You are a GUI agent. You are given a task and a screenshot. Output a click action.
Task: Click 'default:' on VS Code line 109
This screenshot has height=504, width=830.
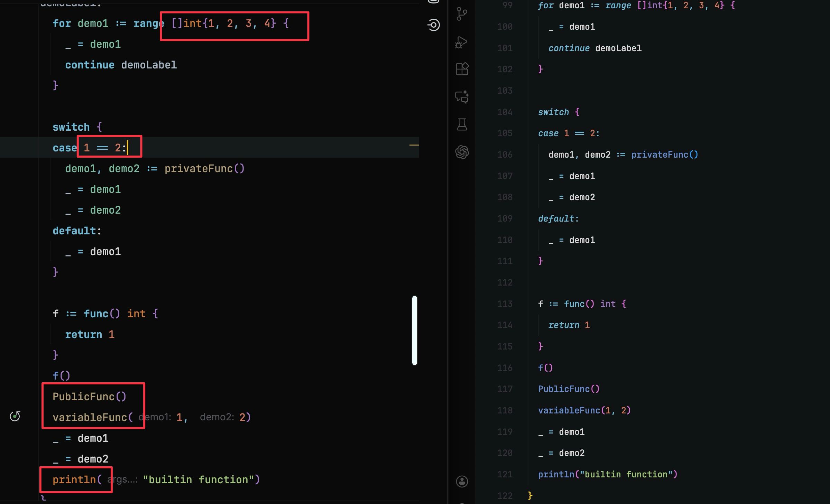[559, 218]
